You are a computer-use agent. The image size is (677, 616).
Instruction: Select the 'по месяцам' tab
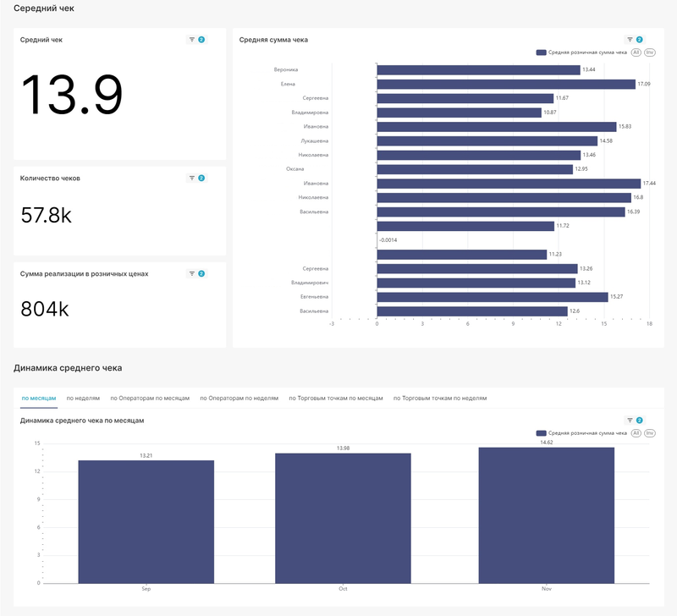(x=39, y=398)
